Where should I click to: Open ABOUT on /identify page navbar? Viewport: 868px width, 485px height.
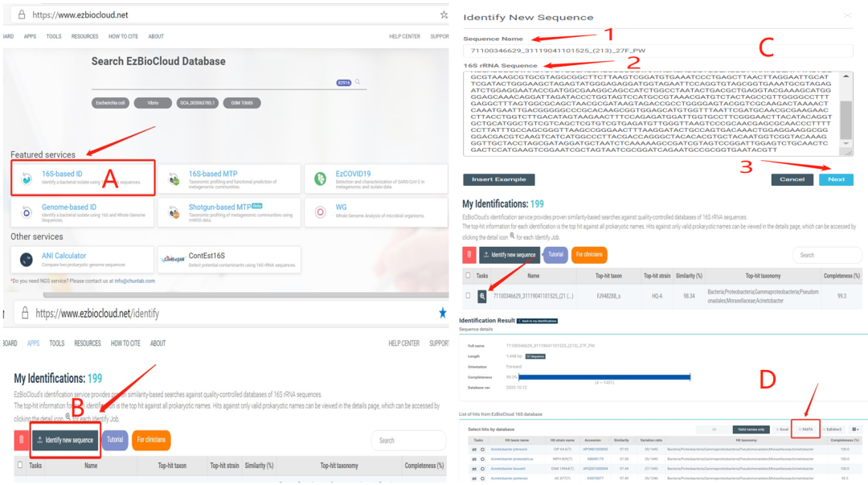click(x=158, y=343)
